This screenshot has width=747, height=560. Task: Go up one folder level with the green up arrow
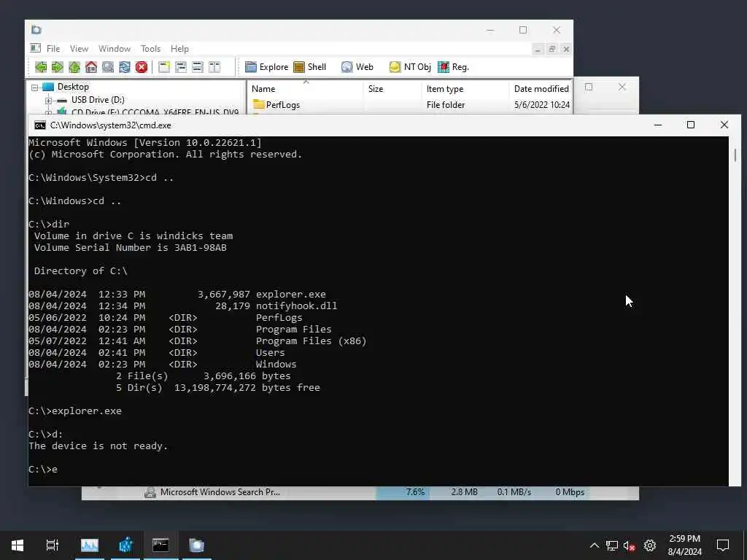pyautogui.click(x=74, y=67)
